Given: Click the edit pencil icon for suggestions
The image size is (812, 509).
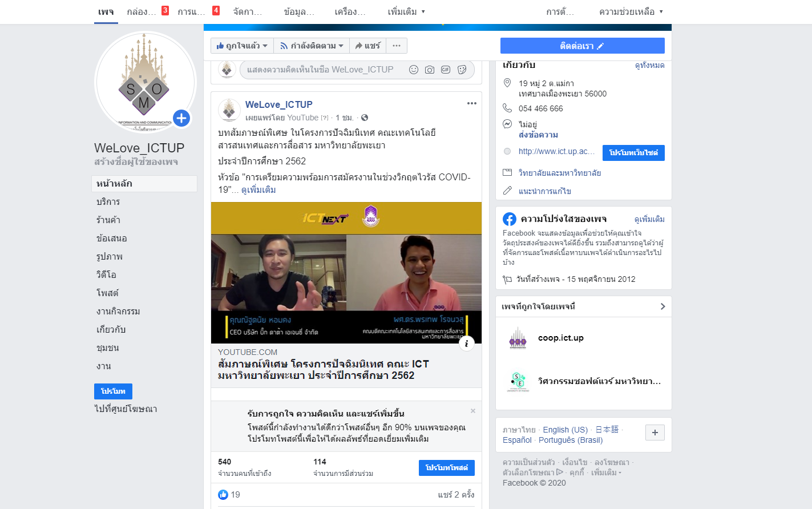Looking at the screenshot, I should (507, 191).
